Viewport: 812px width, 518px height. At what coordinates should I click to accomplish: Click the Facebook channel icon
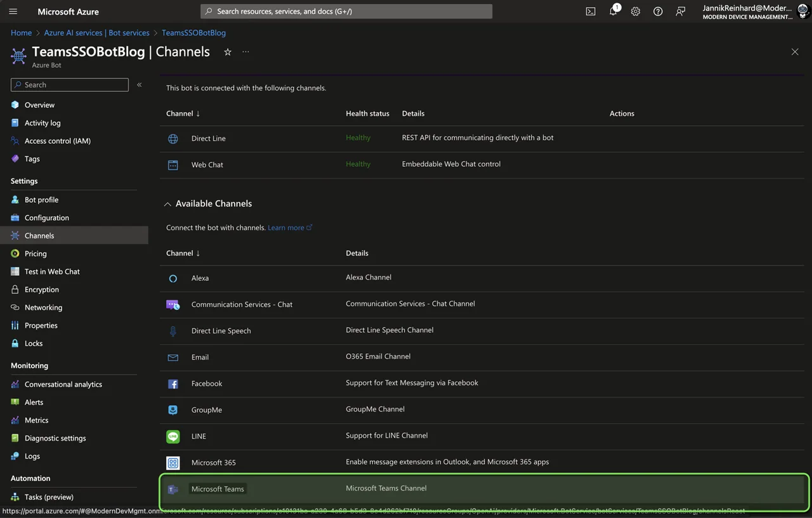pyautogui.click(x=173, y=384)
